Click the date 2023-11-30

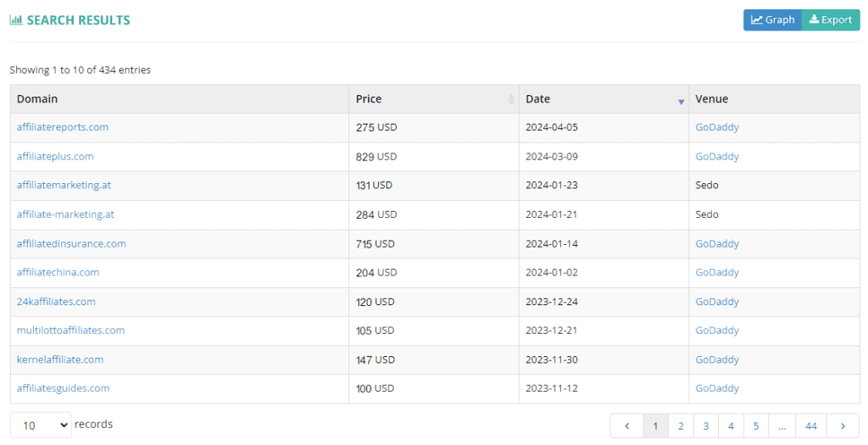[552, 359]
